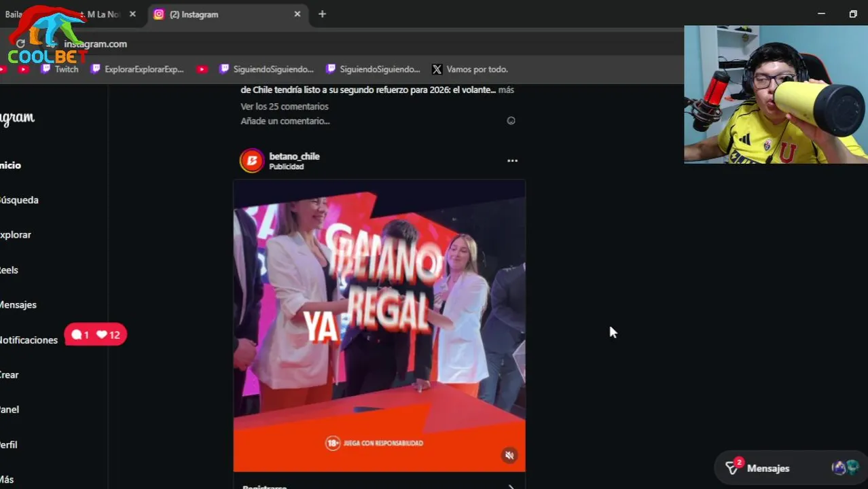Viewport: 868px width, 489px height.
Task: Open the emoji picker in comment box
Action: 511,121
